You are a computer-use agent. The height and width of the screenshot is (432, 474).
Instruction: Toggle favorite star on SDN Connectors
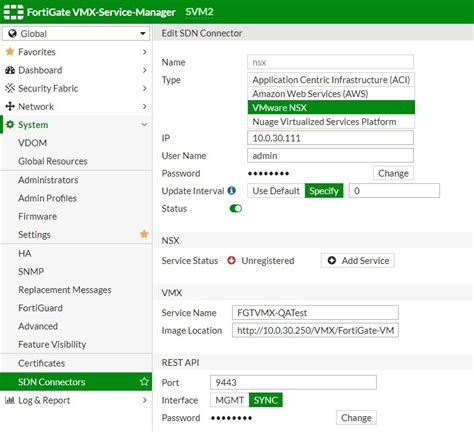point(144,381)
